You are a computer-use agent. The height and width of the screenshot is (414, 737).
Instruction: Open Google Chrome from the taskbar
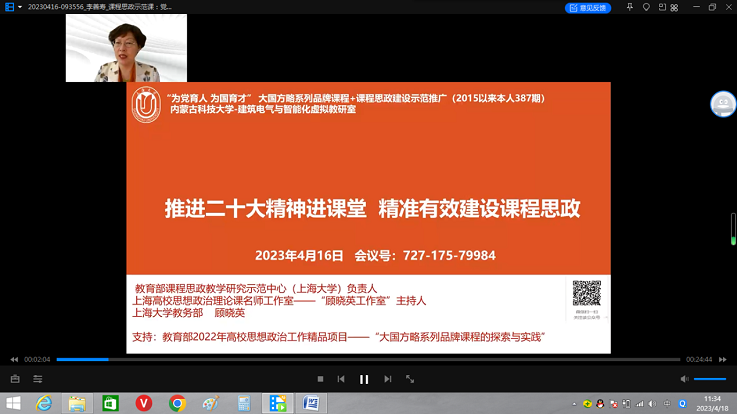pos(177,403)
